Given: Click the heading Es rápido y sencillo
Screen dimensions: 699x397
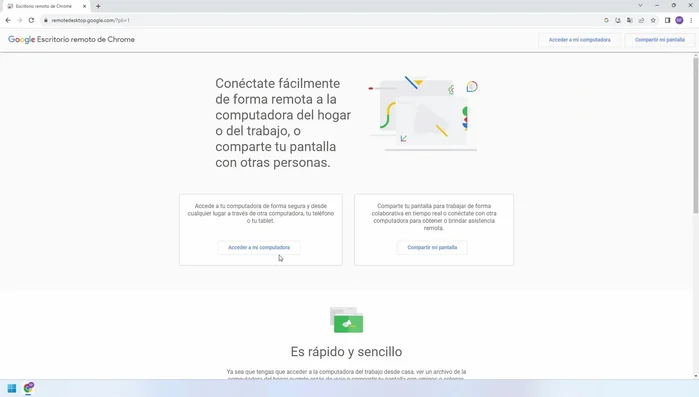Looking at the screenshot, I should (346, 352).
